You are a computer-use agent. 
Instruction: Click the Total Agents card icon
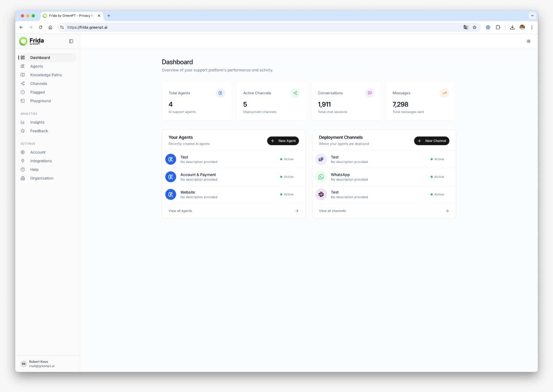point(220,93)
